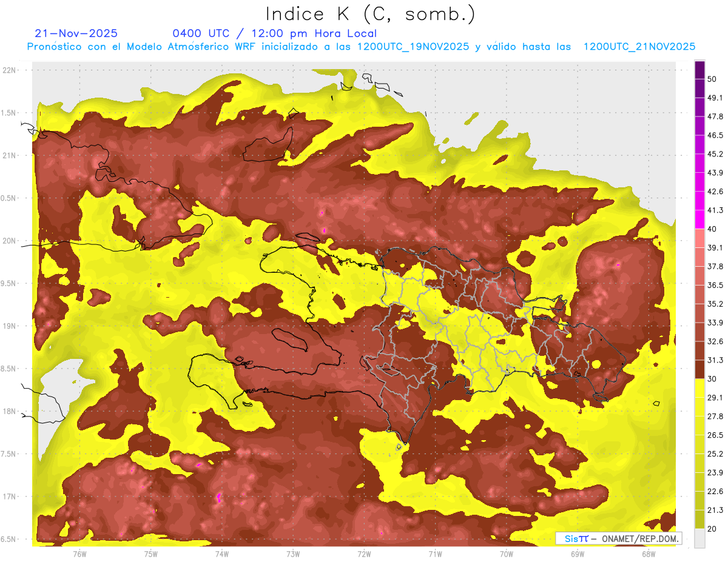Click the "70W" longitude label

pyautogui.click(x=507, y=554)
